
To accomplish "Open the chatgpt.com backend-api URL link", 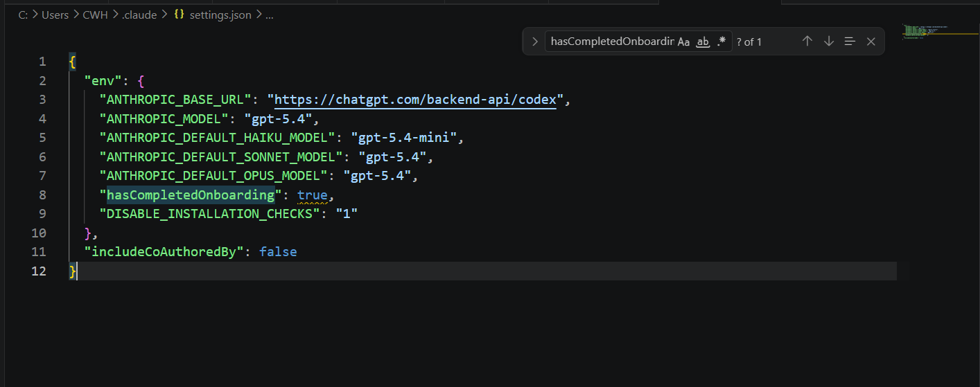I will click(416, 100).
